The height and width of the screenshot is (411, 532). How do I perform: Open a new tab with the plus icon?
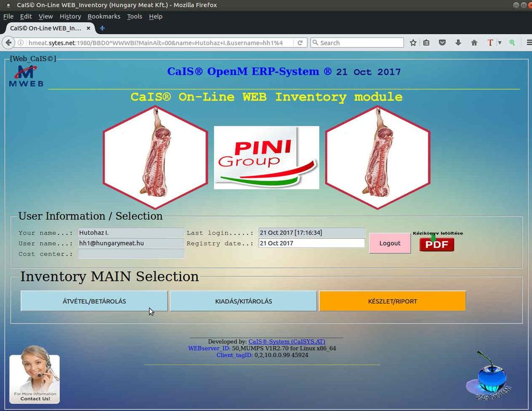[102, 28]
